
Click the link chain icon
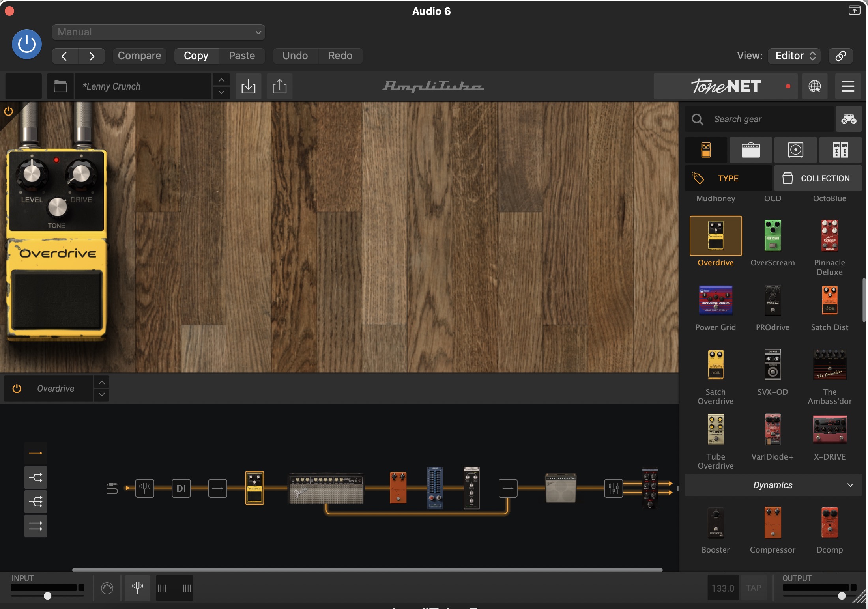point(841,56)
